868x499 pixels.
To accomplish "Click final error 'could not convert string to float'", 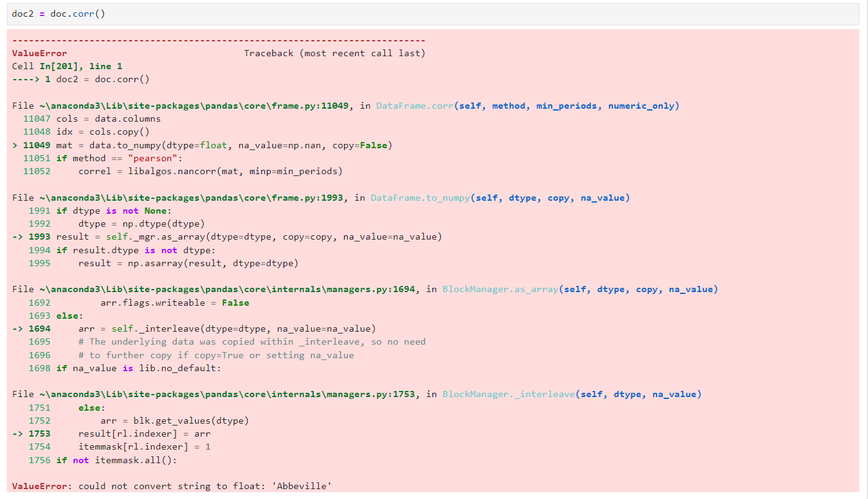I will (x=172, y=486).
